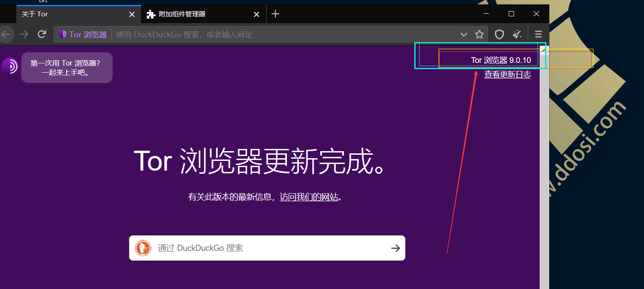
Task: Click the DuckDuckGo duck logo in search box
Action: click(x=143, y=248)
